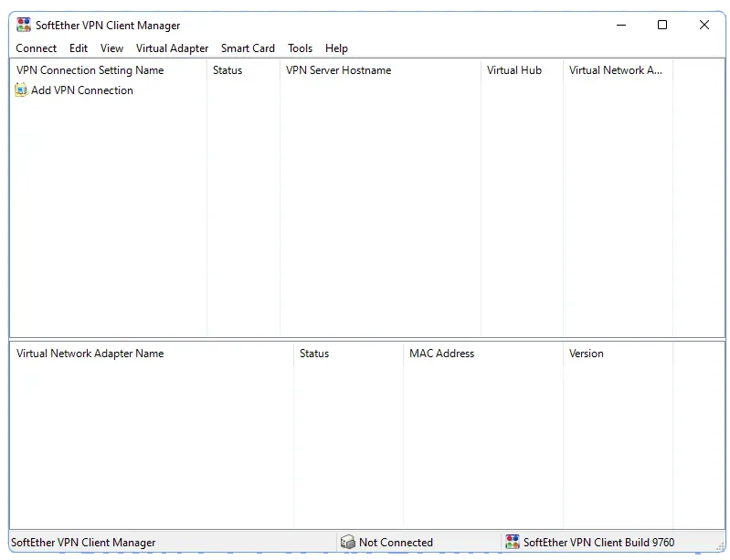Image resolution: width=730 pixels, height=560 pixels.
Task: Open the Smart Card menu
Action: click(248, 48)
